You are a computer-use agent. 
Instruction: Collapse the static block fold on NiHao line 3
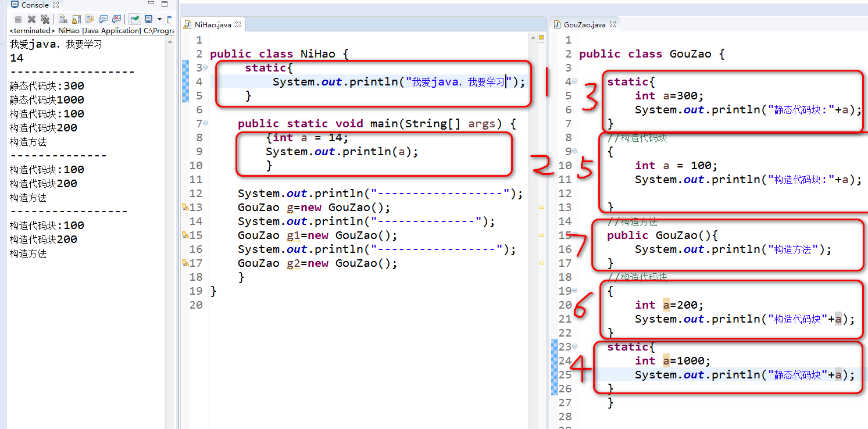coord(206,68)
